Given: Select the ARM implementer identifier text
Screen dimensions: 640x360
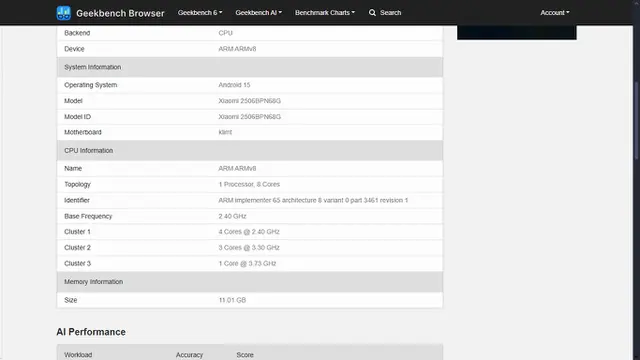Looking at the screenshot, I should click(313, 200).
